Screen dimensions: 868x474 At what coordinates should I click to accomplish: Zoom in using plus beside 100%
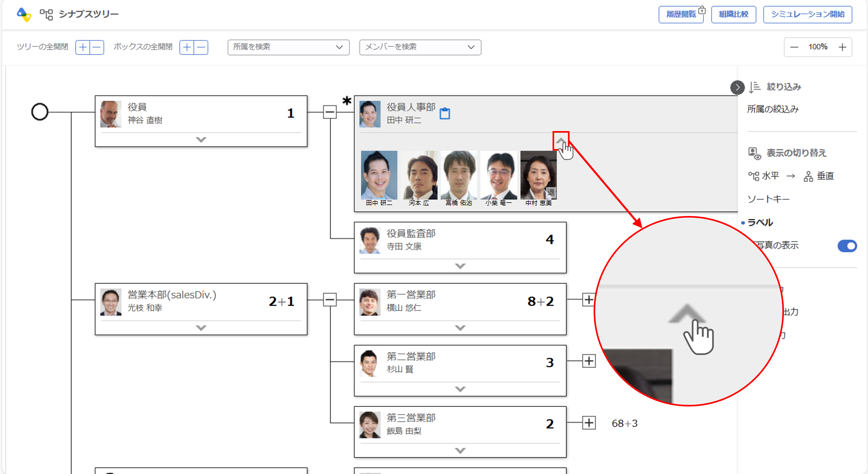click(842, 47)
